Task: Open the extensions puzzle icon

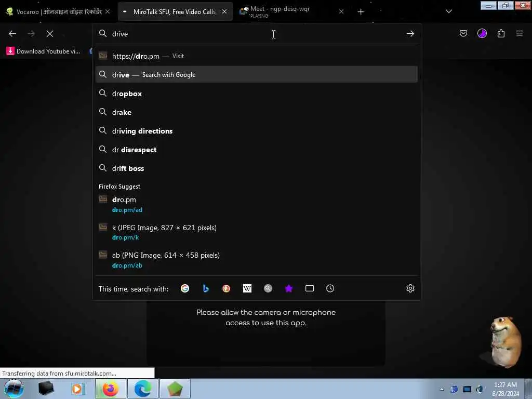Action: 501,33
